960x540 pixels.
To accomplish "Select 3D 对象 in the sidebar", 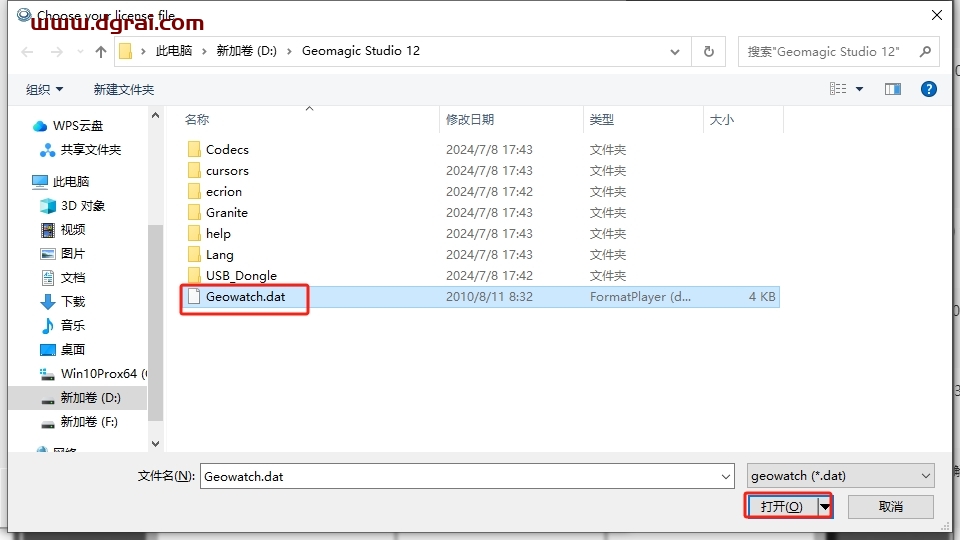I will pos(82,205).
